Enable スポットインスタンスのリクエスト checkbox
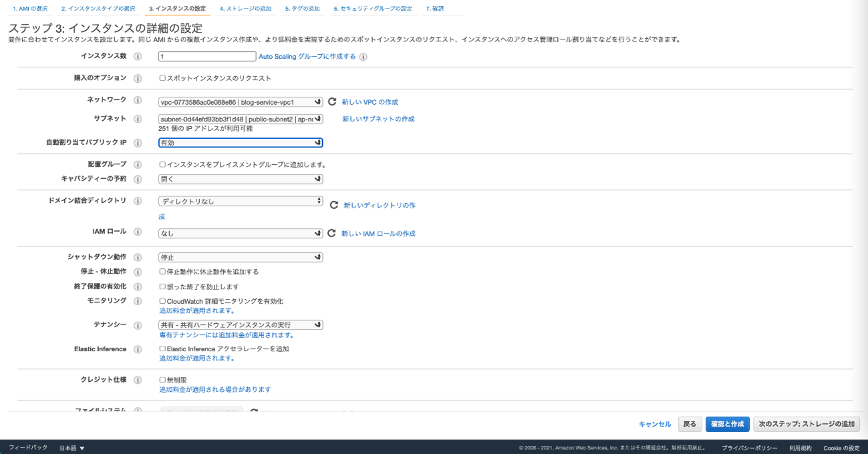 click(x=162, y=78)
